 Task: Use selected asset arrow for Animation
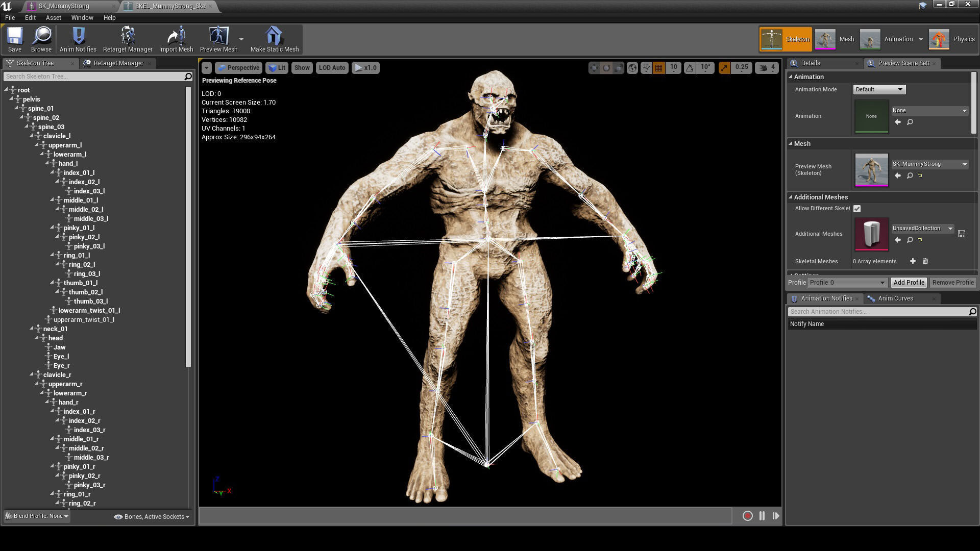pos(898,122)
